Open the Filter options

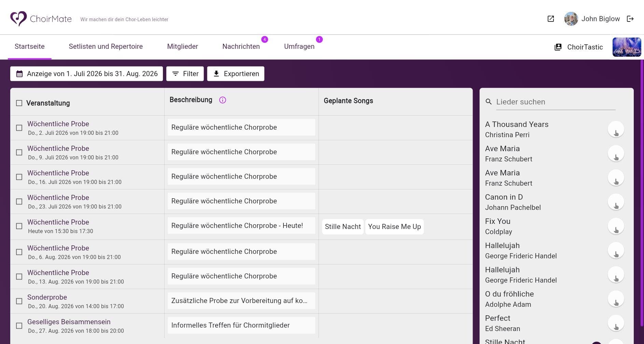185,74
